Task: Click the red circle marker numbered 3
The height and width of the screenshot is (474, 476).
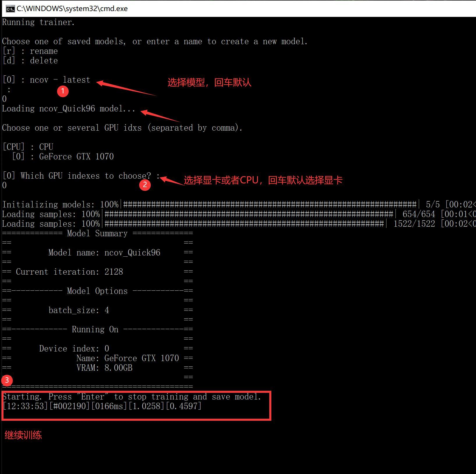Action: click(7, 380)
